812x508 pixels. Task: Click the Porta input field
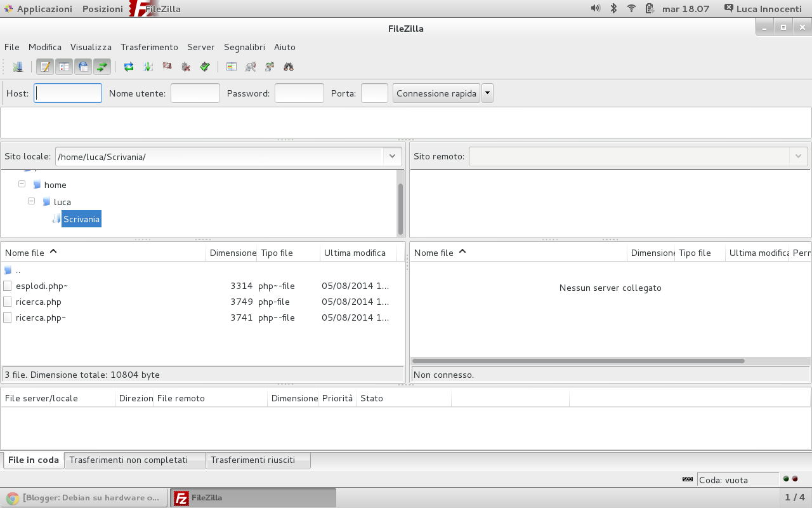(x=374, y=93)
